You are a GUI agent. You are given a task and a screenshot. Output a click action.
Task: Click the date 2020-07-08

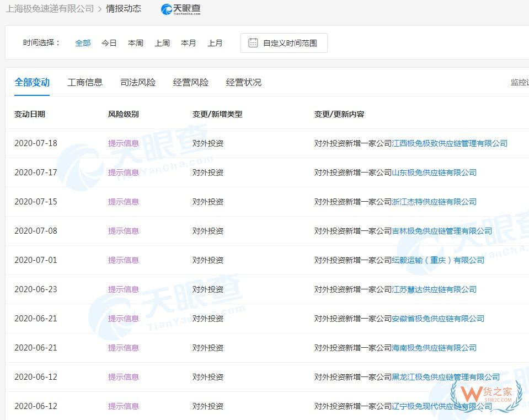36,231
